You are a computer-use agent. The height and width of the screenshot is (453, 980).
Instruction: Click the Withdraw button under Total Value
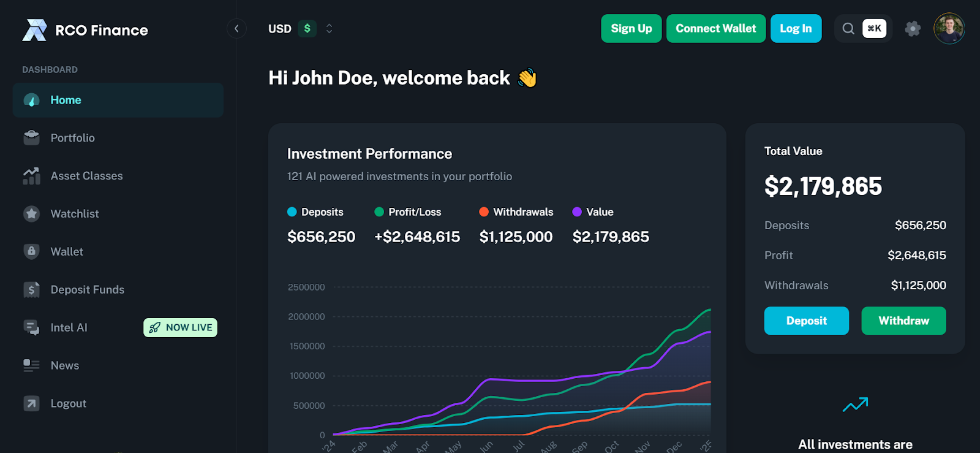903,321
